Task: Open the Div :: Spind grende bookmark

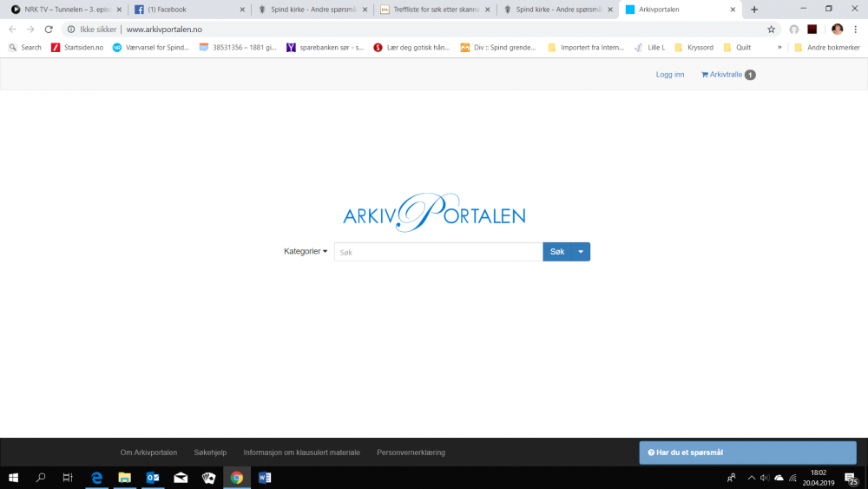Action: click(x=498, y=48)
